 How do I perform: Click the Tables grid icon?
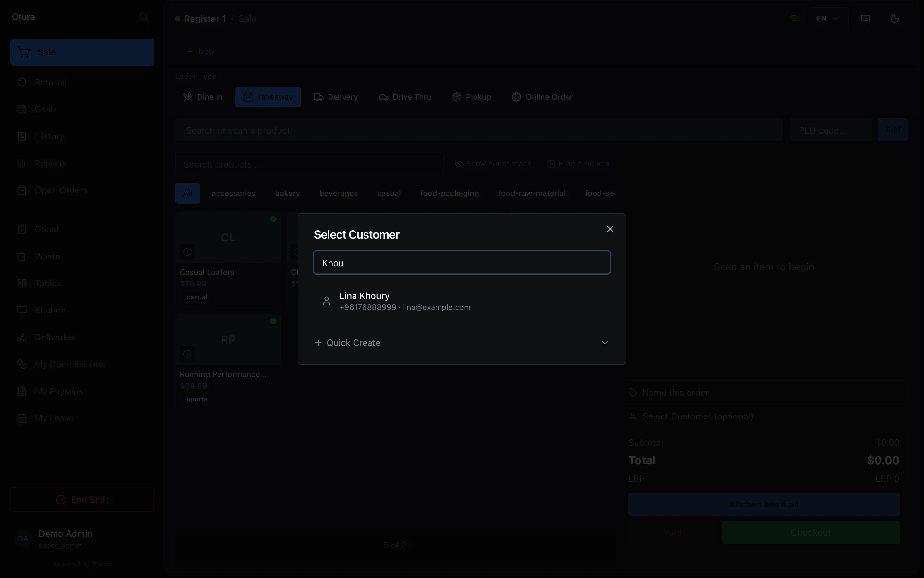pos(22,283)
